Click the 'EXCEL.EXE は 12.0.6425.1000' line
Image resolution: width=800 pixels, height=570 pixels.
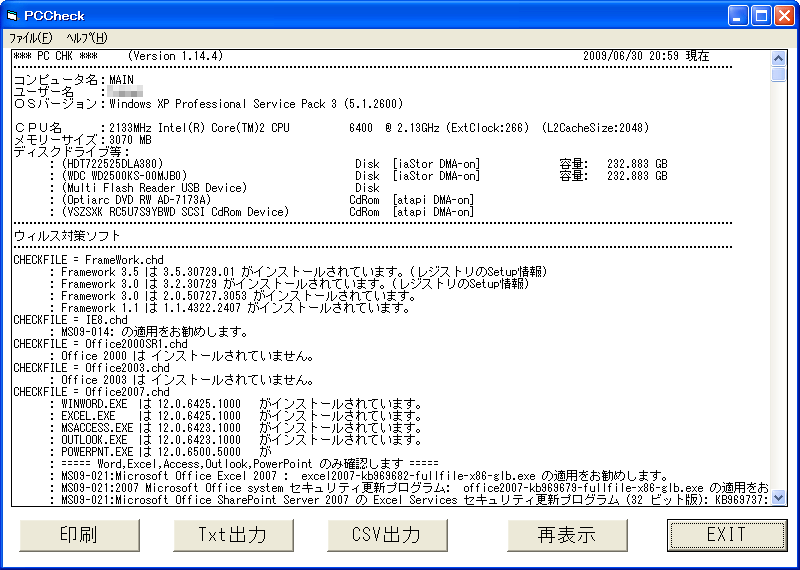pyautogui.click(x=236, y=416)
